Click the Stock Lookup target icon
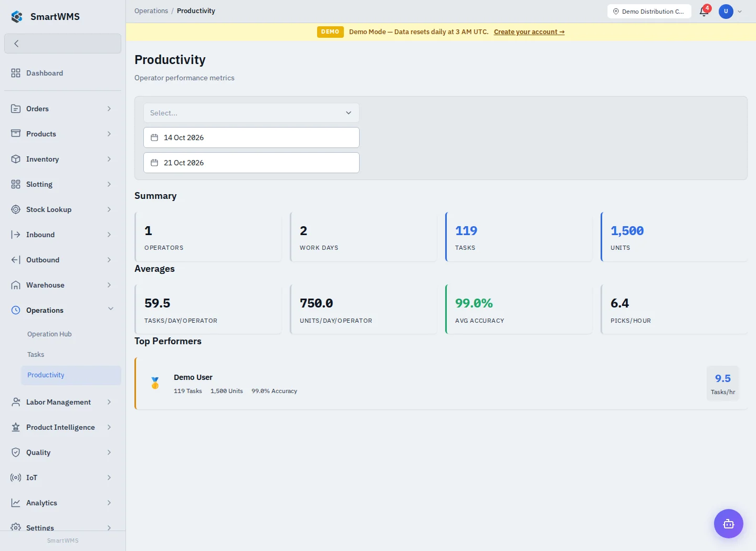Viewport: 756px width, 551px height. [16, 209]
